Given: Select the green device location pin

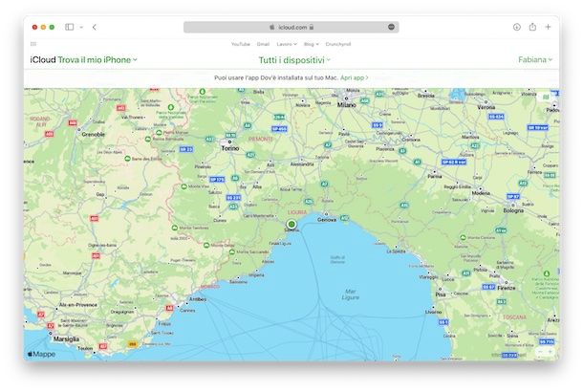Looking at the screenshot, I should click(x=291, y=224).
